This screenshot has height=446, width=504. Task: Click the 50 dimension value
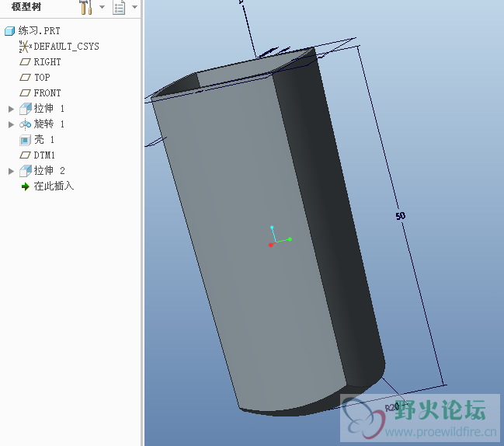pos(401,216)
